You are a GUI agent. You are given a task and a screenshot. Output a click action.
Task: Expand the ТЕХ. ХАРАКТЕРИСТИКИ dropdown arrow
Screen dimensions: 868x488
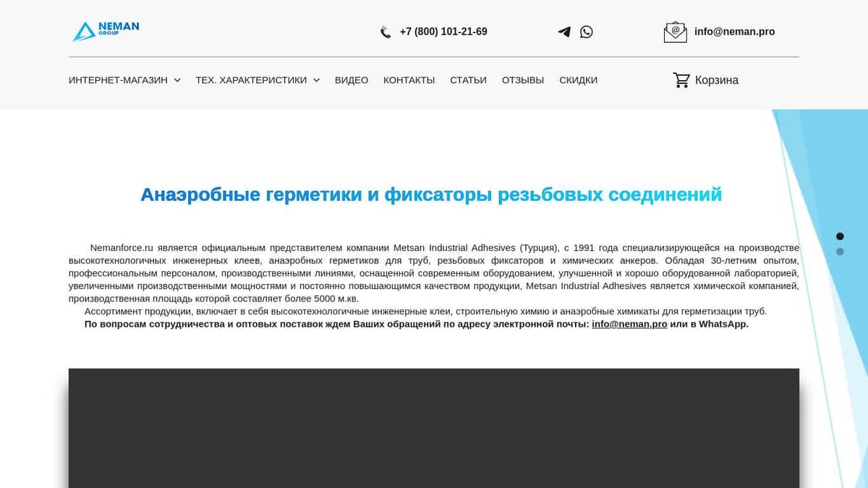316,80
